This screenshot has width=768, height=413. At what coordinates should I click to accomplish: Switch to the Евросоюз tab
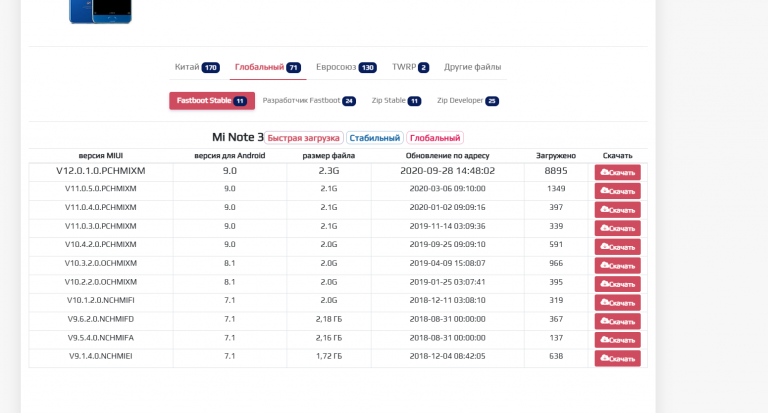(x=346, y=67)
